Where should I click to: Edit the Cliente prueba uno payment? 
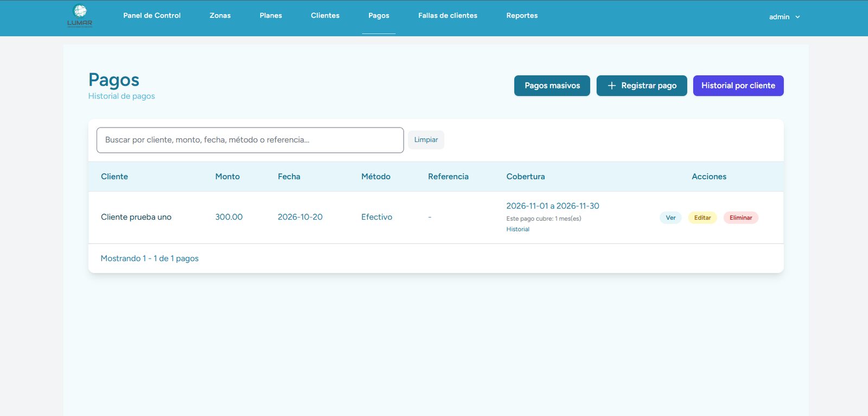(x=703, y=217)
